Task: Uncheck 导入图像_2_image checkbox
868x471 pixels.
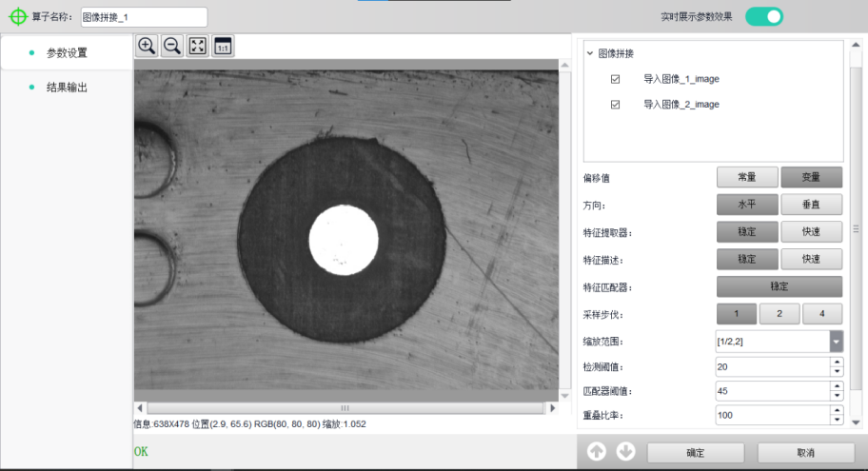Action: coord(615,104)
